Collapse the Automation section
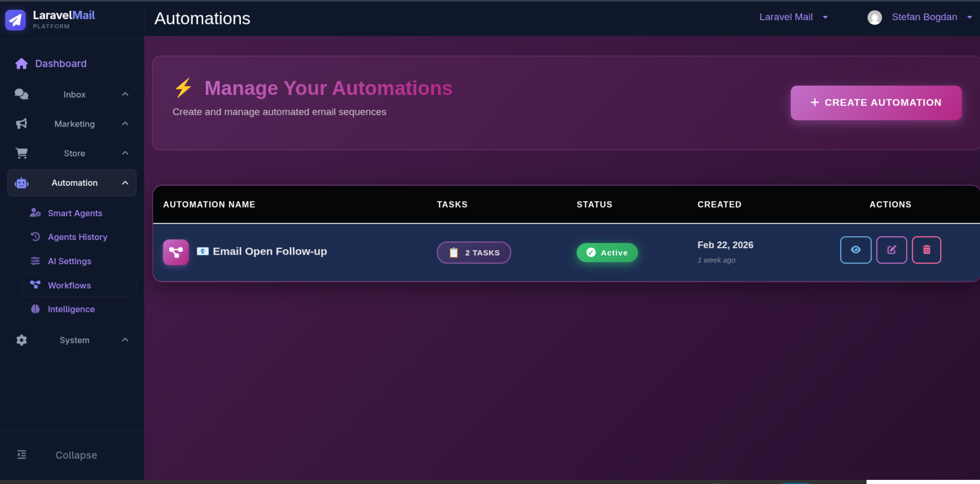The width and height of the screenshot is (980, 484). click(x=125, y=183)
